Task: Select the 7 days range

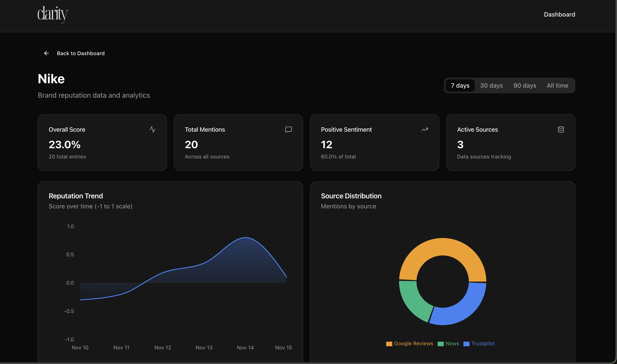Action: point(460,85)
